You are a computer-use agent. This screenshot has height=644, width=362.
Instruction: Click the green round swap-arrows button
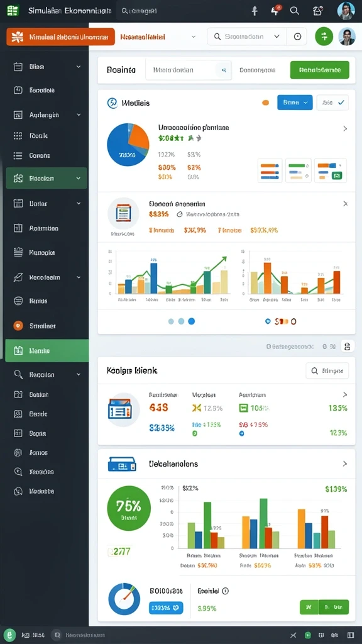(324, 36)
